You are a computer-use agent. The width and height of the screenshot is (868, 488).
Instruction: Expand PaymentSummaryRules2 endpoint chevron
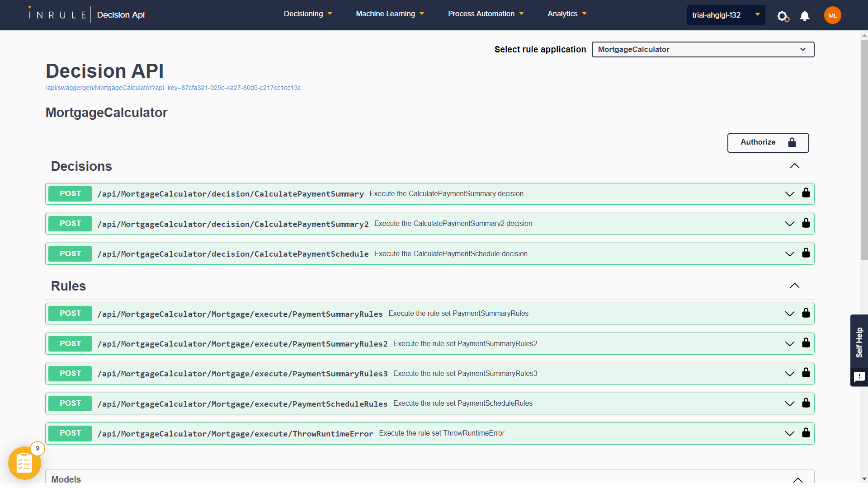(x=789, y=344)
